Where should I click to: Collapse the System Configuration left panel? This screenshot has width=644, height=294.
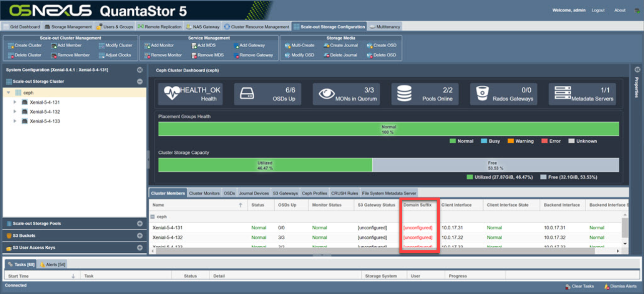pos(140,70)
